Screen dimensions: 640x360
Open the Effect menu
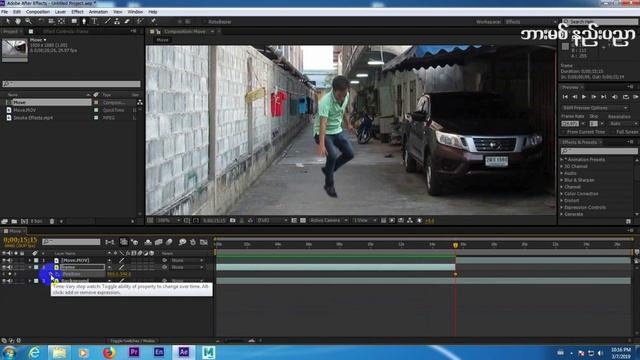click(x=77, y=12)
